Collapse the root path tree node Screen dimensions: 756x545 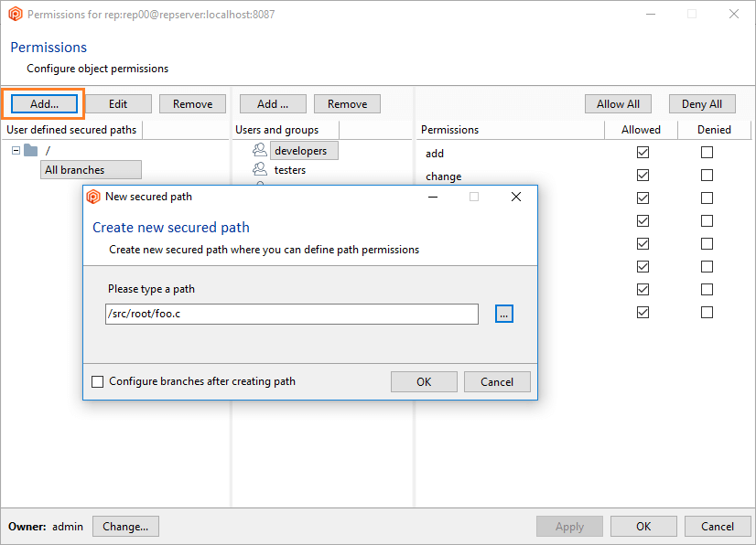click(16, 150)
